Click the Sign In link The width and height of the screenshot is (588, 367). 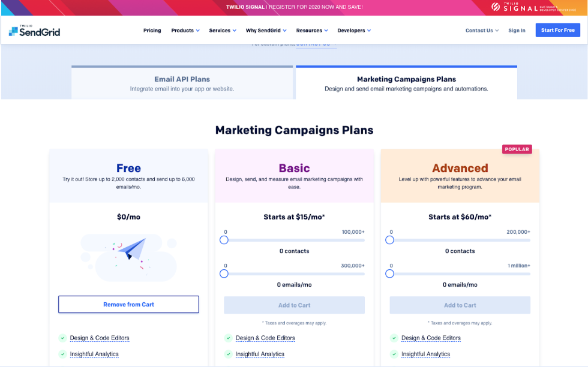click(517, 31)
